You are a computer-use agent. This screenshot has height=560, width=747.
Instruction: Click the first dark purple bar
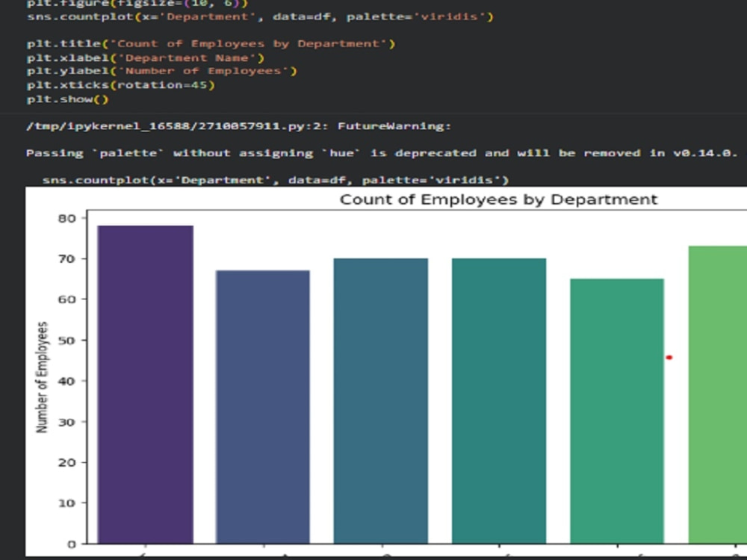pyautogui.click(x=146, y=385)
